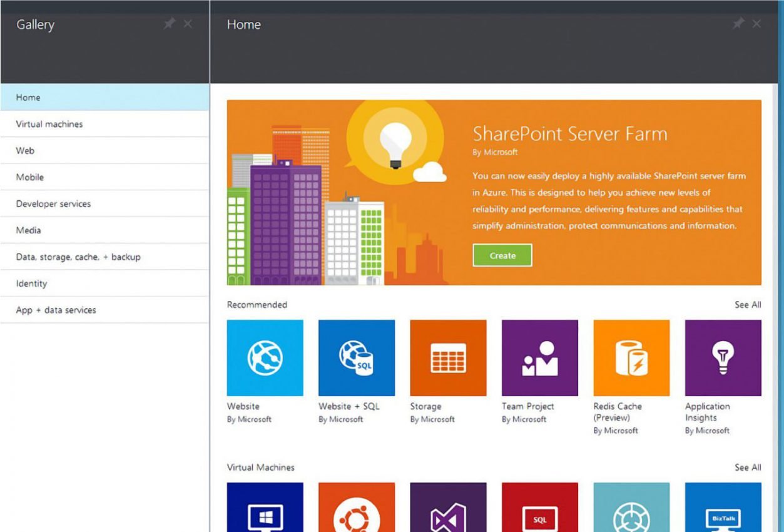784x532 pixels.
Task: Open the Windows Server virtual machine tile
Action: pos(265,507)
